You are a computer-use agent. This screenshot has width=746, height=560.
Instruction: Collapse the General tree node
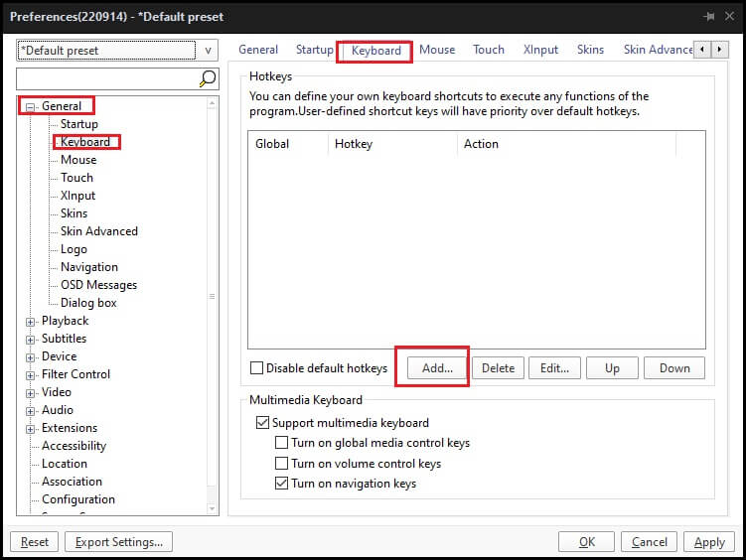point(30,107)
